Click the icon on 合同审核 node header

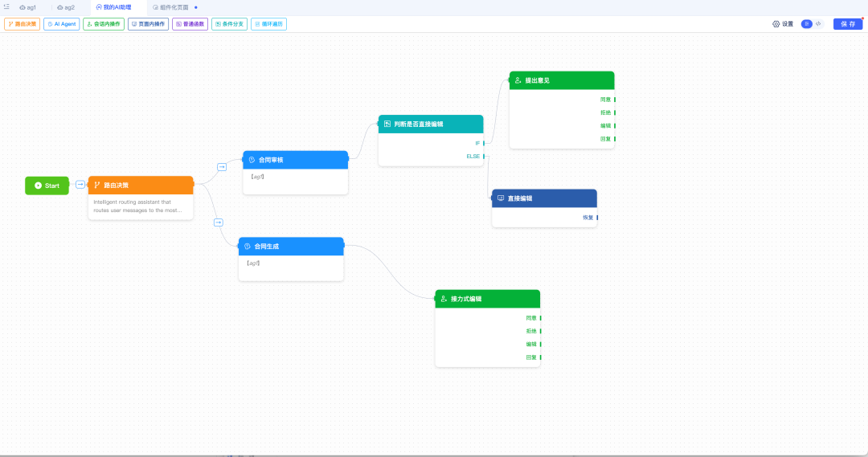pyautogui.click(x=252, y=160)
